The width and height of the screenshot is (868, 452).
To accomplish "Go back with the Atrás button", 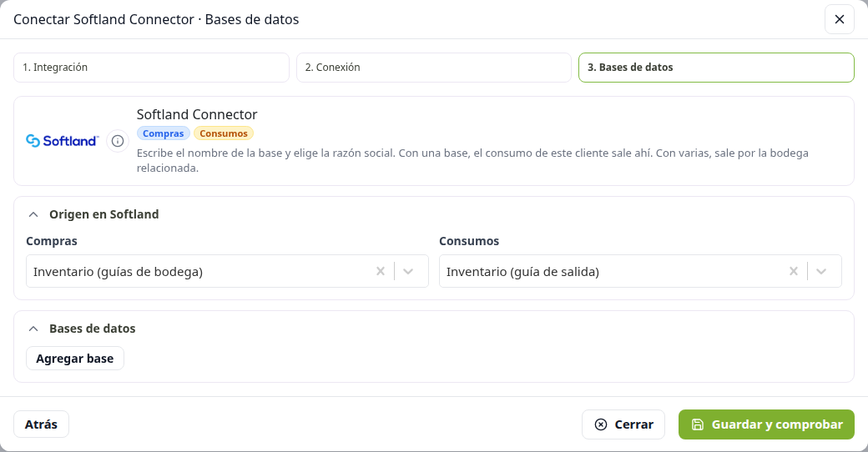I will (41, 424).
